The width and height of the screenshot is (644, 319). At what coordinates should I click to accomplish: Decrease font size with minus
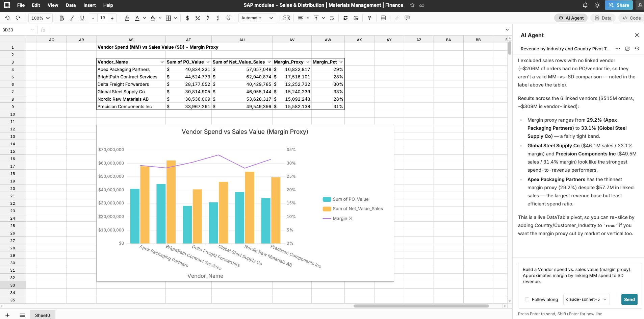click(93, 18)
